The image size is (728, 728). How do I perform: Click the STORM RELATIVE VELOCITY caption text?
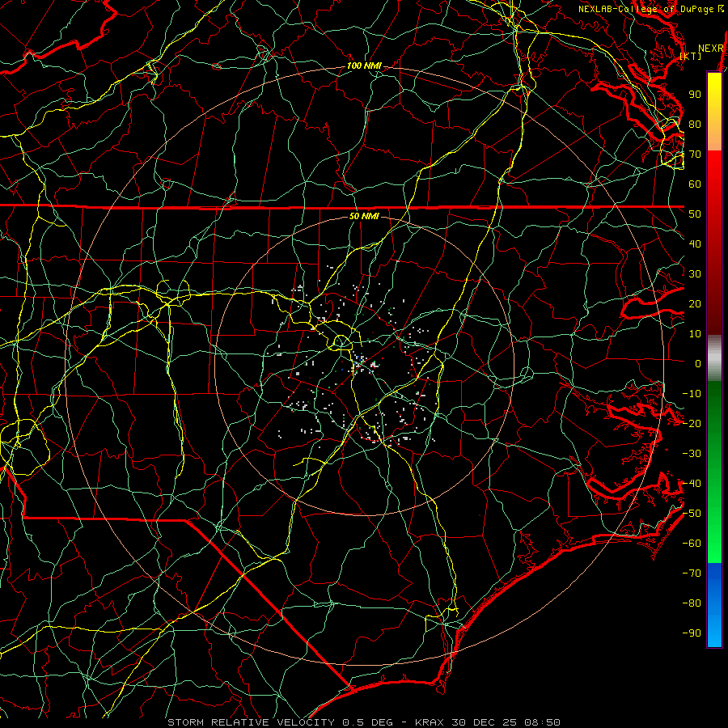point(251,722)
